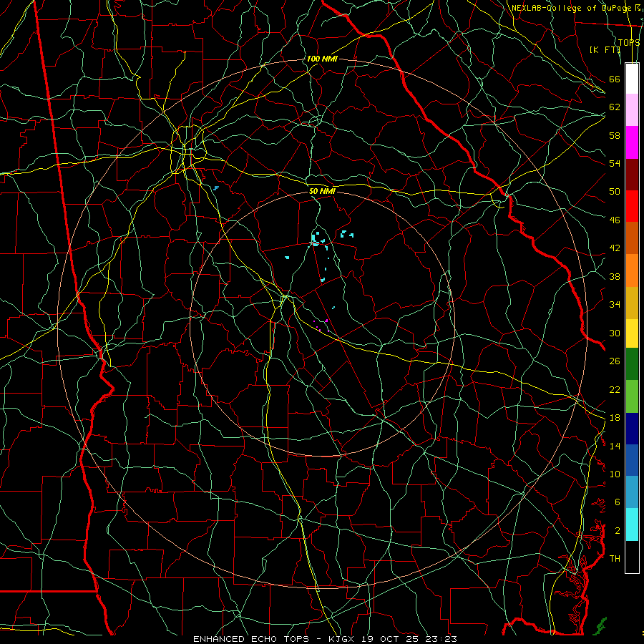Click the legend value '22'
This screenshot has width=644, height=644.
[615, 389]
